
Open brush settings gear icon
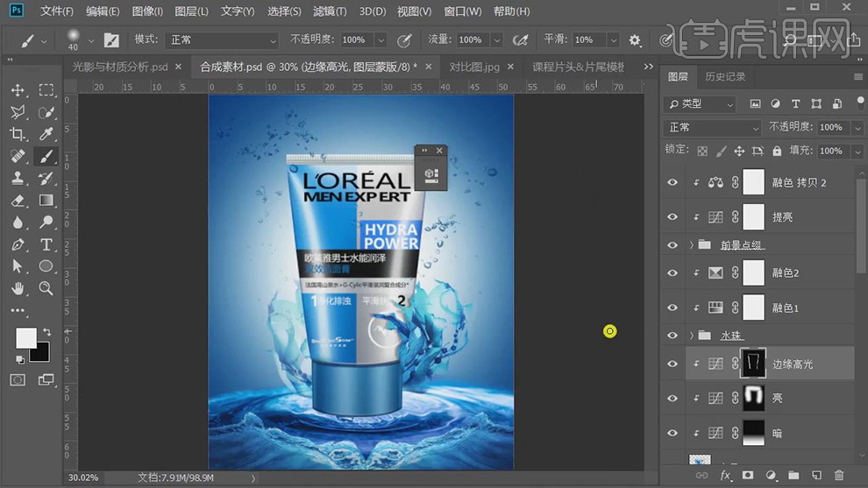pos(635,40)
